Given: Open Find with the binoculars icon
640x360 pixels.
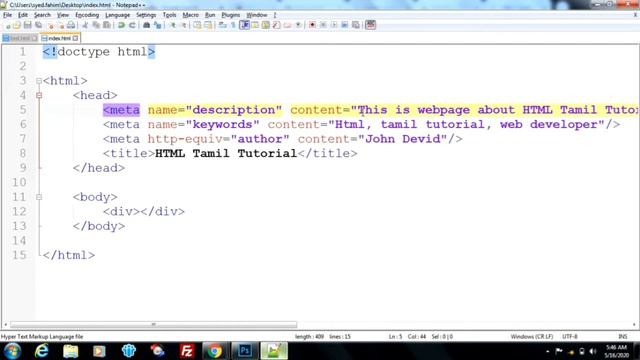Looking at the screenshot, I should coord(147,25).
